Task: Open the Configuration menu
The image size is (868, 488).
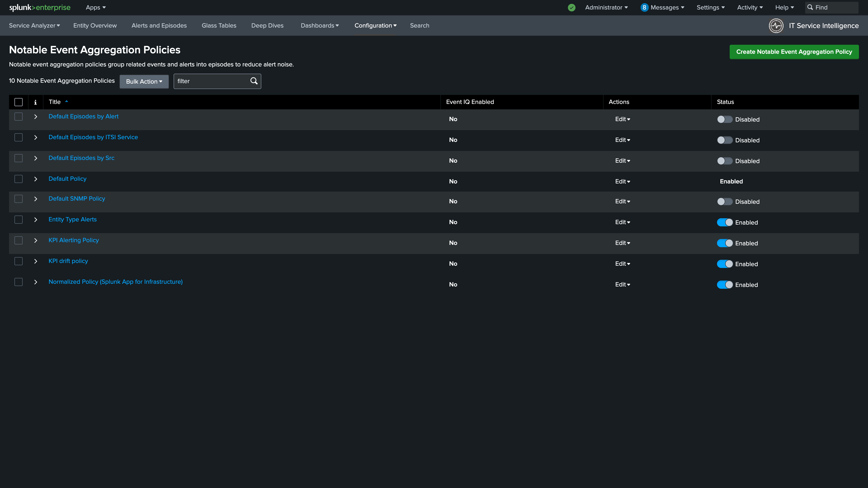Action: (x=375, y=26)
